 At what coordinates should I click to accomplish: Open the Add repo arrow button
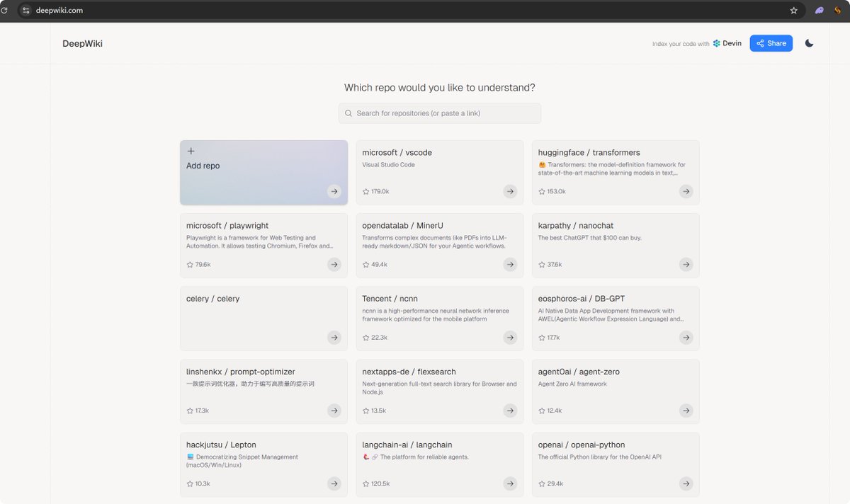tap(334, 191)
